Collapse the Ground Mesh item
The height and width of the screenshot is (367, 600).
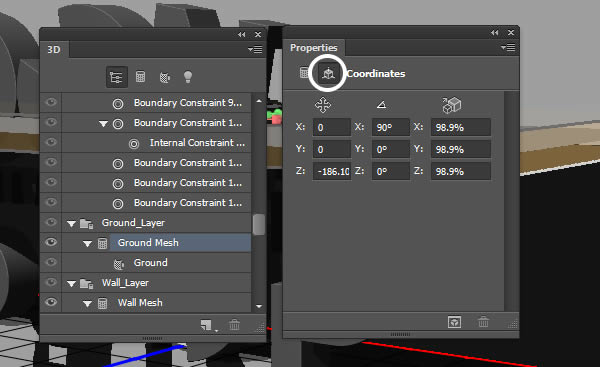coord(87,244)
